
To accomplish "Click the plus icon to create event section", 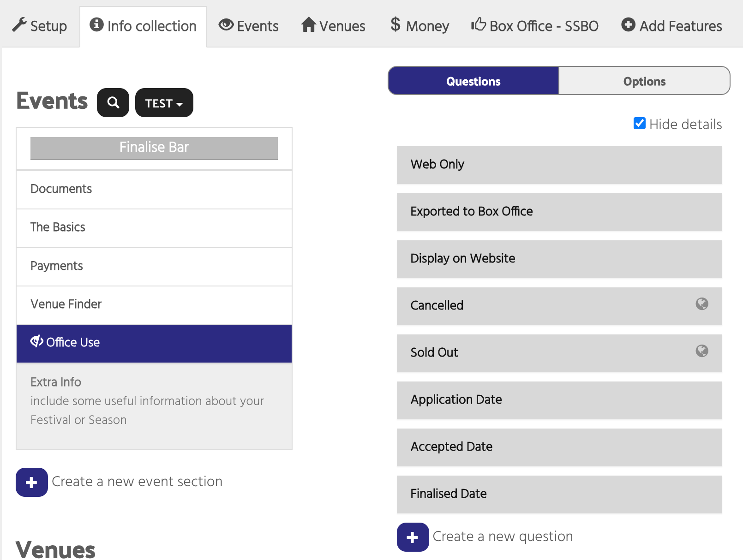I will coord(32,482).
